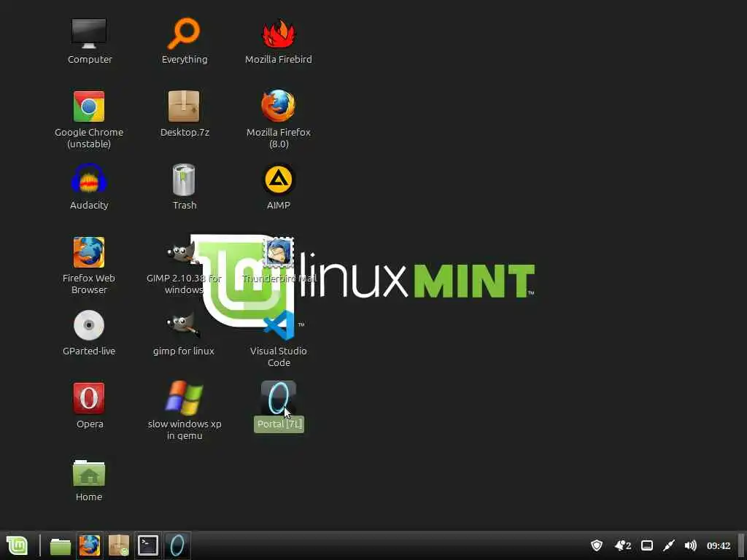Select the Home folder icon
The width and height of the screenshot is (747, 560).
pos(89,472)
